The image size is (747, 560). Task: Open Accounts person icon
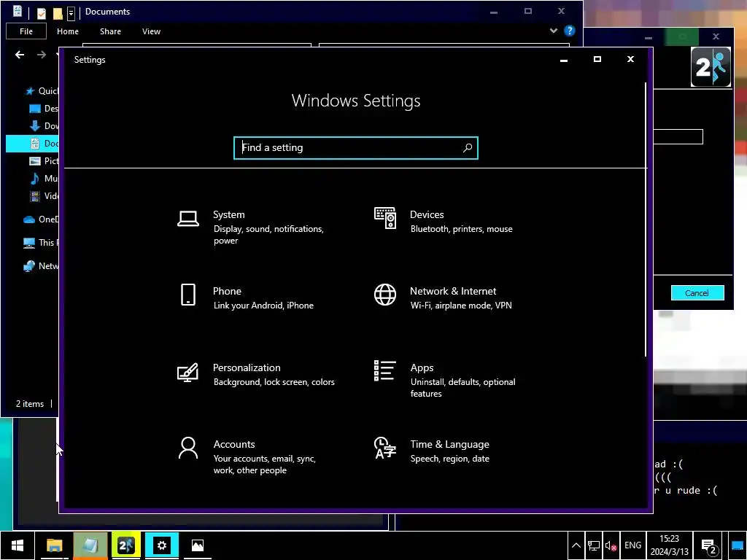188,448
